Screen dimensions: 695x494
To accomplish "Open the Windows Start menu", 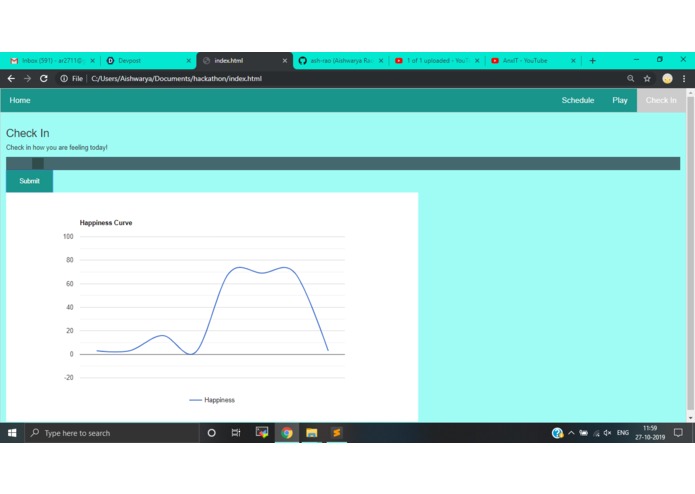I will pyautogui.click(x=12, y=433).
